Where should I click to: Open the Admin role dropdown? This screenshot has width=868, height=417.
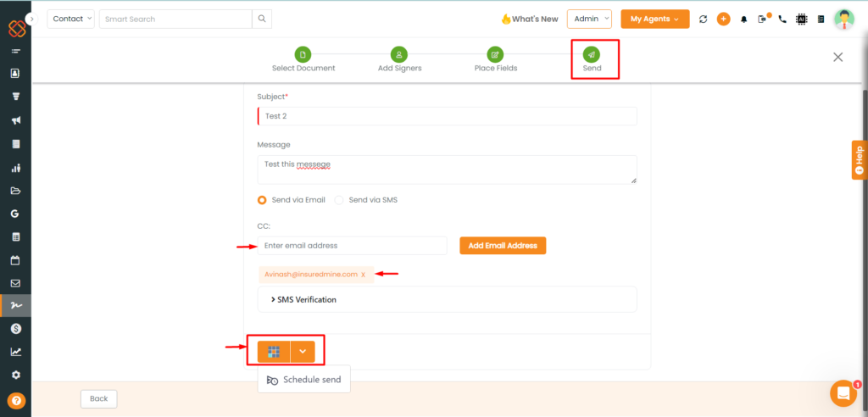point(589,19)
